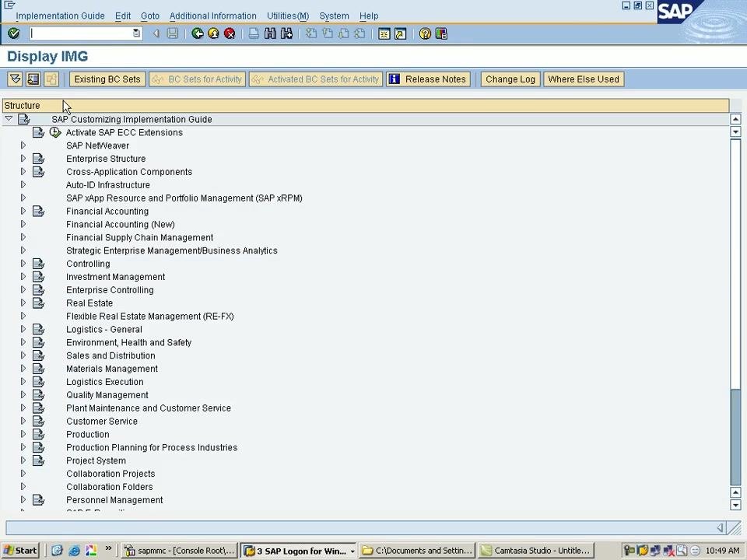This screenshot has height=560, width=747.
Task: Collapse the SAP Customizing Implementation Guide root
Action: pyautogui.click(x=9, y=118)
